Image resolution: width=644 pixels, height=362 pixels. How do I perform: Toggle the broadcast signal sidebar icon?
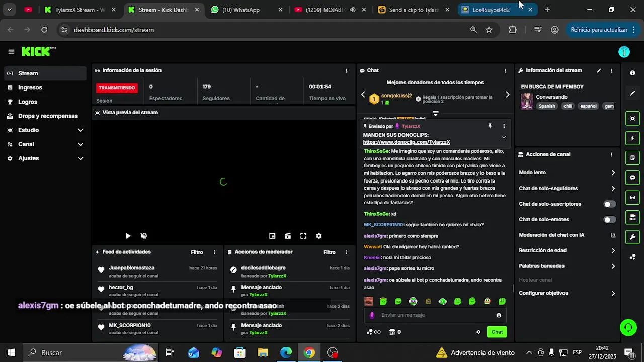pos(632,198)
